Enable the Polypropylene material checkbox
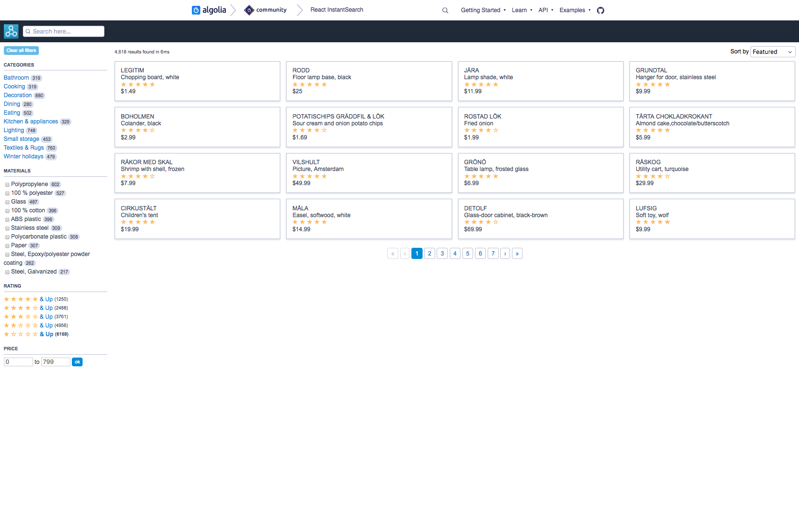 point(7,185)
